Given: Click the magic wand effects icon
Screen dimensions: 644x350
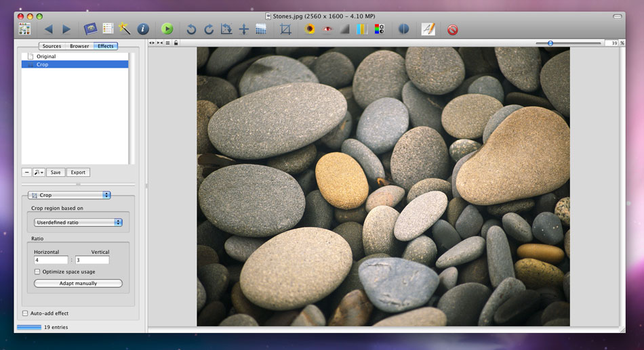Looking at the screenshot, I should pyautogui.click(x=125, y=29).
